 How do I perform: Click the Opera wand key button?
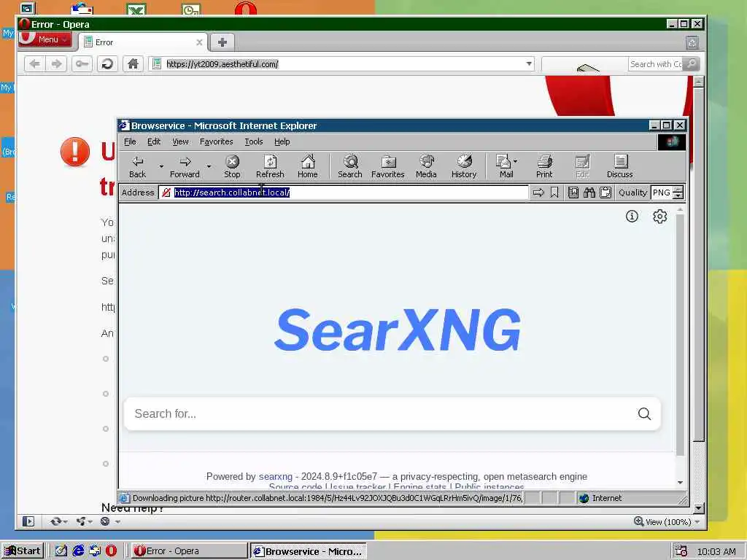tap(82, 64)
